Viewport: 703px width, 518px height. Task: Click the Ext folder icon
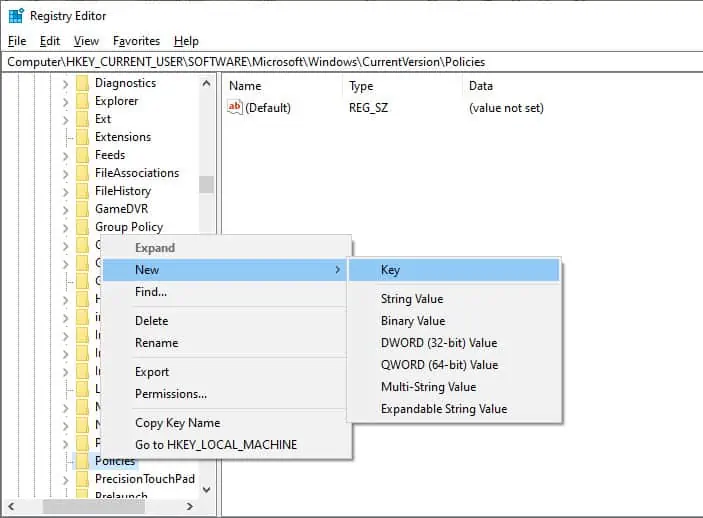82,119
